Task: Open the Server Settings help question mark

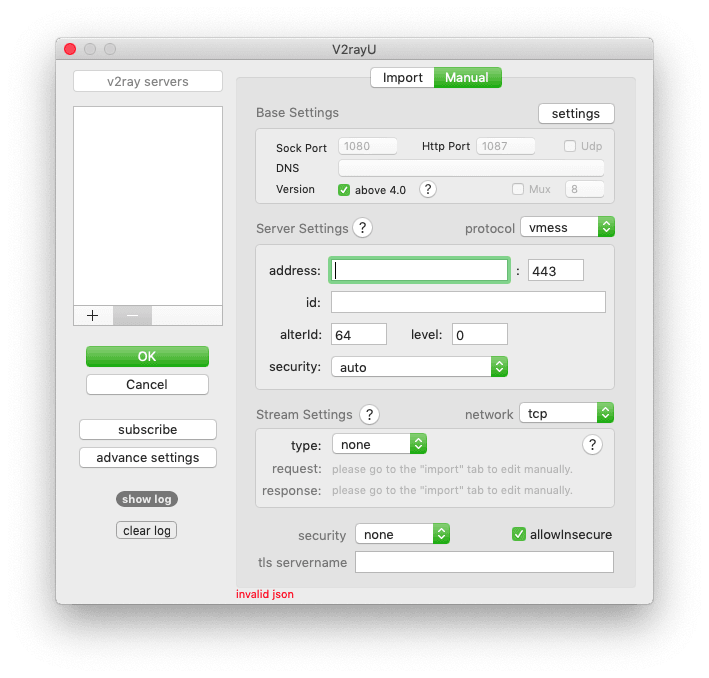Action: click(x=363, y=228)
